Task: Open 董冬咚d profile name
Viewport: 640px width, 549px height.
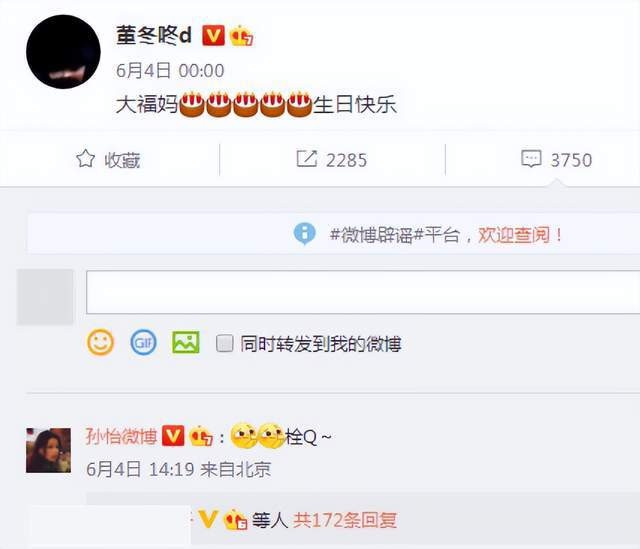Action: (x=154, y=35)
